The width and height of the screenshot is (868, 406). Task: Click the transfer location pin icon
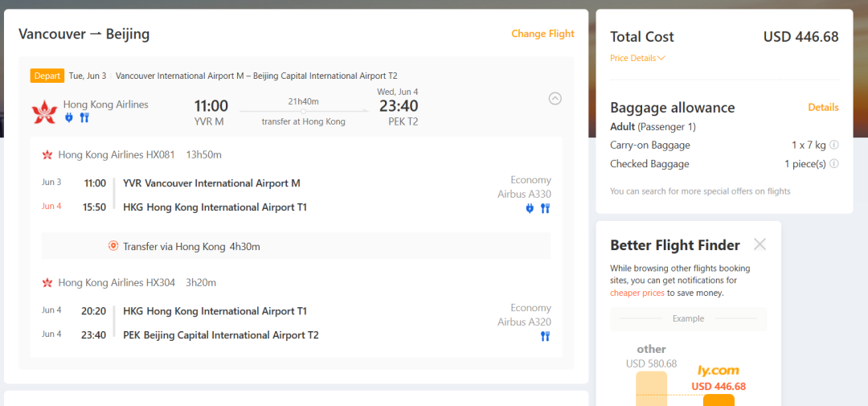coord(113,246)
